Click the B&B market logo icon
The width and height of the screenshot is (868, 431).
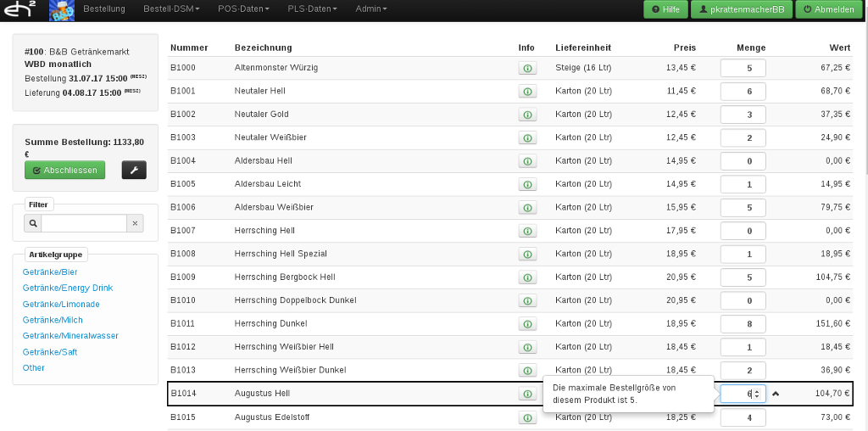pos(62,10)
